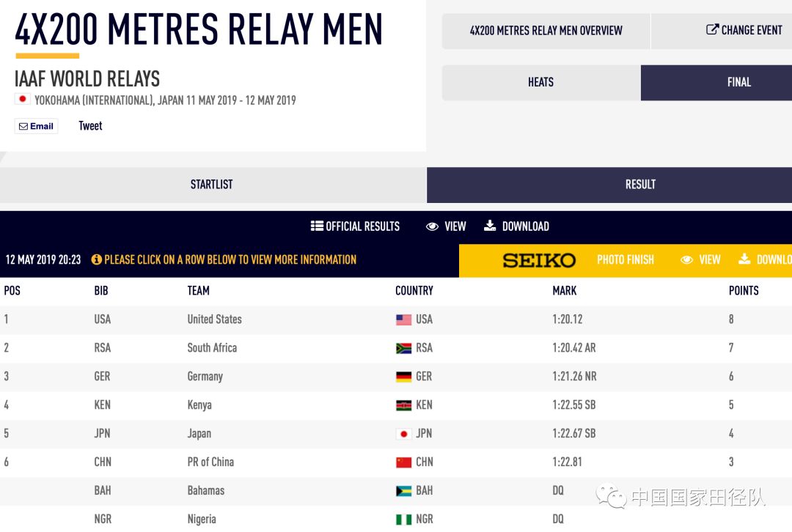This screenshot has height=532, width=792.
Task: Click the Photo Finish download icon
Action: 744,259
